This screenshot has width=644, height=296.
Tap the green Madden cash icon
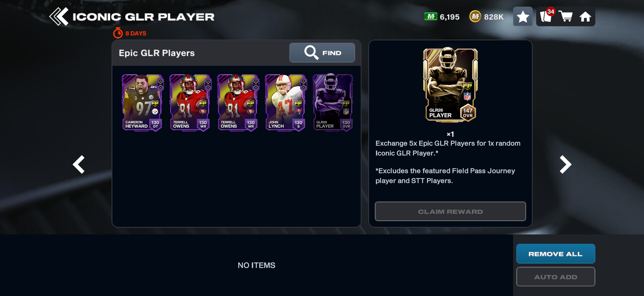(x=431, y=16)
